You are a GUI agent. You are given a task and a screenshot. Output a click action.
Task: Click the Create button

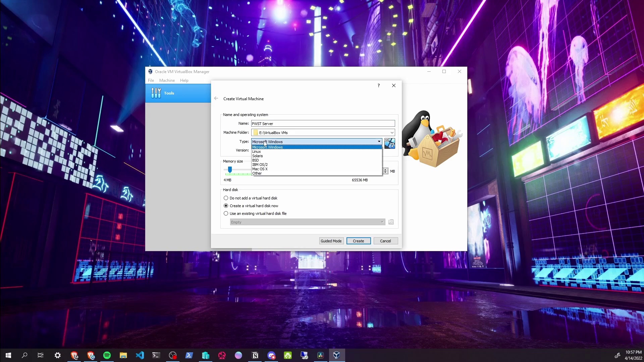point(358,241)
